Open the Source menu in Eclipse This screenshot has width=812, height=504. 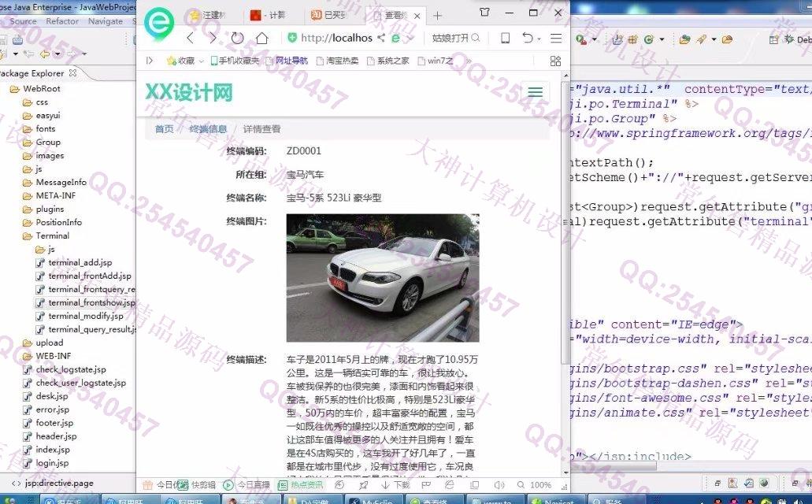[x=23, y=21]
